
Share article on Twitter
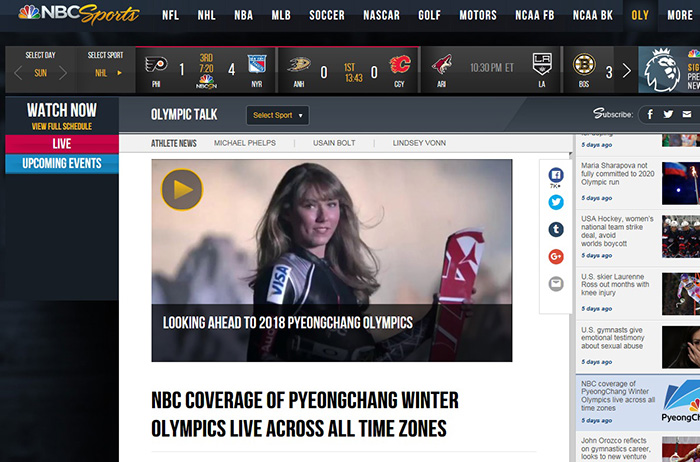tap(556, 202)
